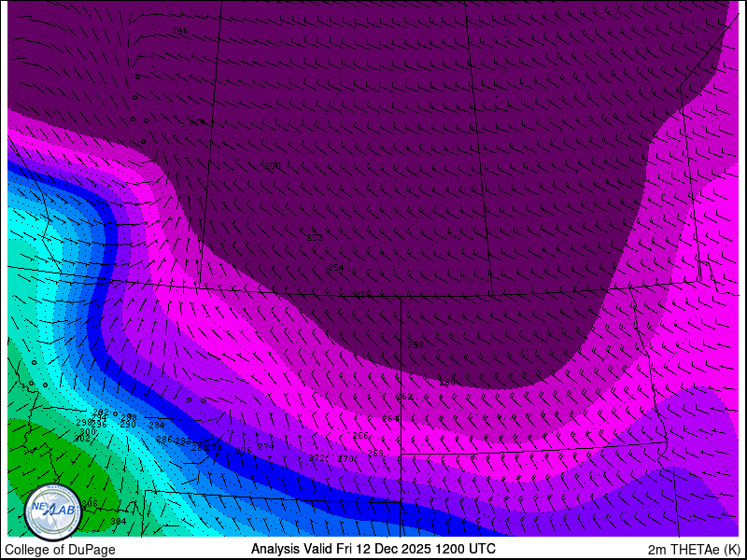
Task: Click the College of DuPage text
Action: (60, 550)
